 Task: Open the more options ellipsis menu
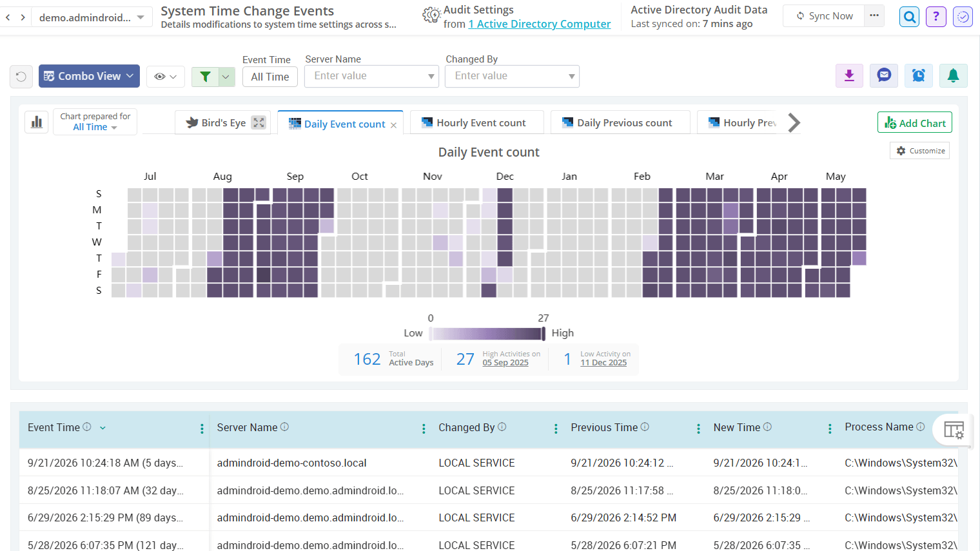[874, 16]
